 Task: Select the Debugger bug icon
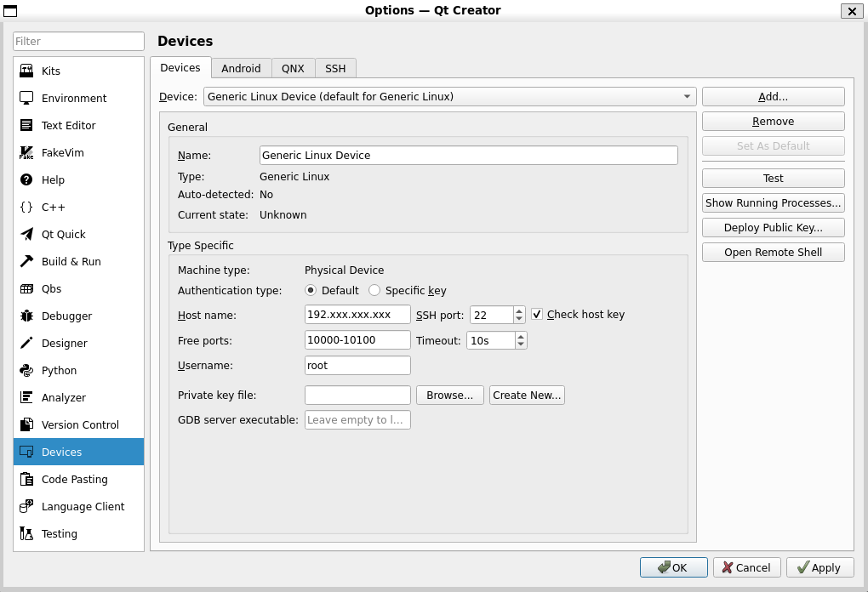pos(26,316)
